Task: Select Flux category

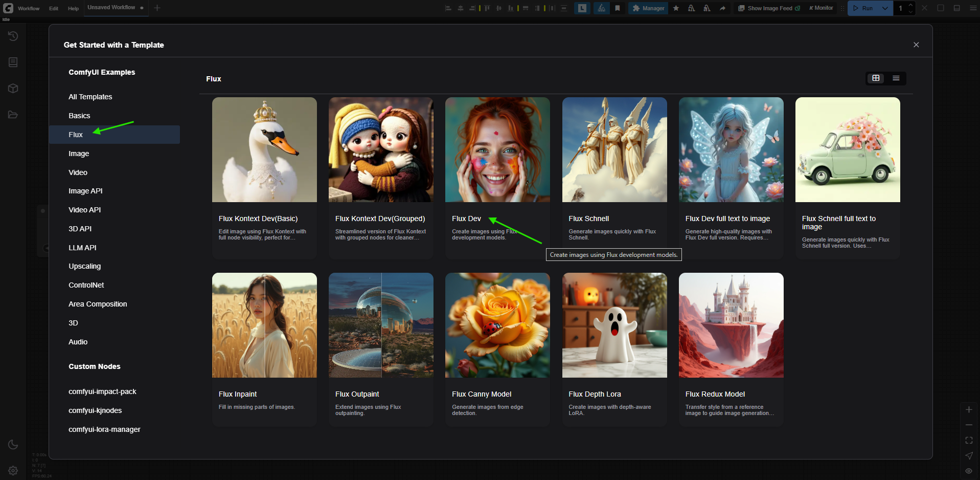Action: click(115, 135)
